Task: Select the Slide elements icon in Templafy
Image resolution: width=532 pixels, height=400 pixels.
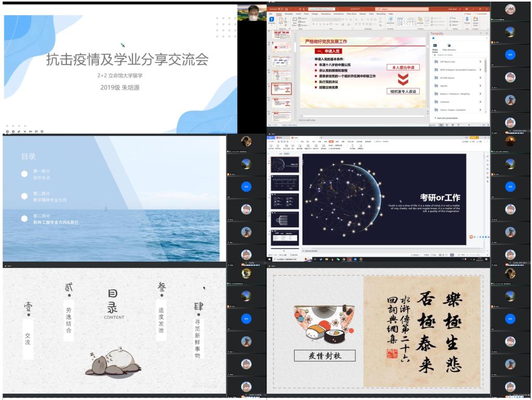Action: pyautogui.click(x=449, y=46)
